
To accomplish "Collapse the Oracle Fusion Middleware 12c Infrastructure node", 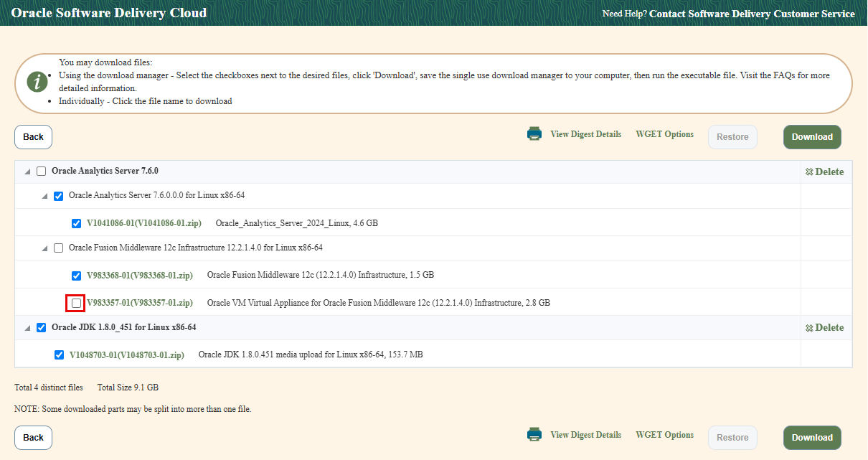I will tap(44, 249).
